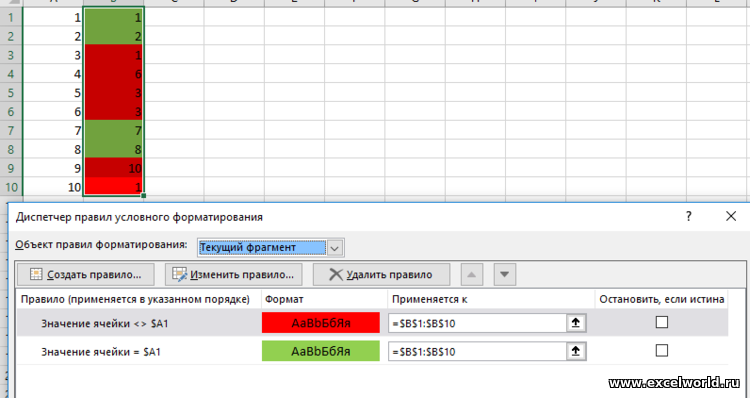The width and height of the screenshot is (750, 398).
Task: Collapse the range selector for the <> $A1 rule
Action: (x=576, y=323)
